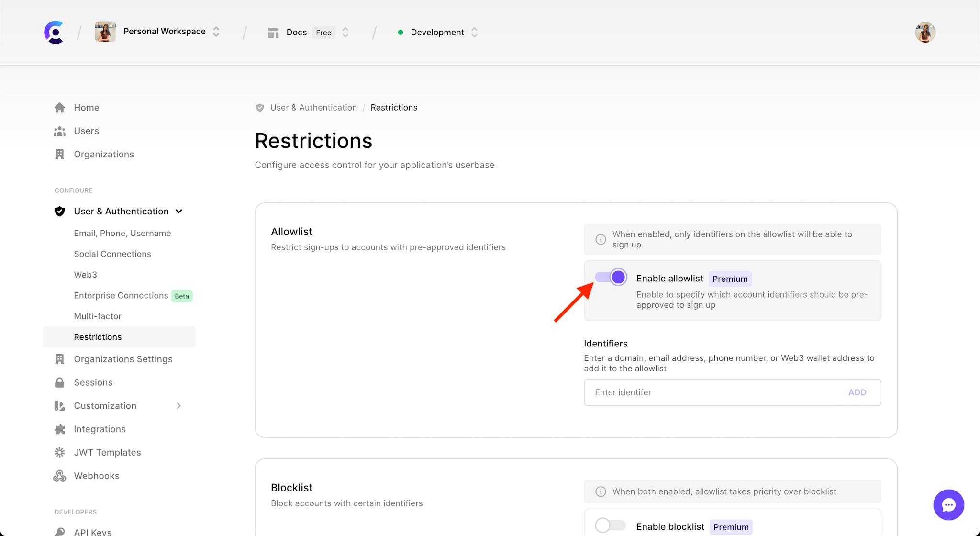Toggle the Enable blocklist switch

click(610, 525)
